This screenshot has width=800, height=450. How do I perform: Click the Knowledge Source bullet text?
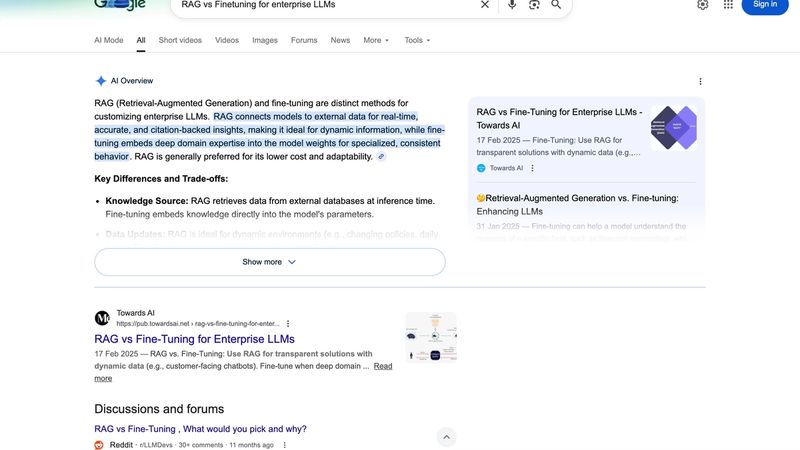click(x=270, y=207)
